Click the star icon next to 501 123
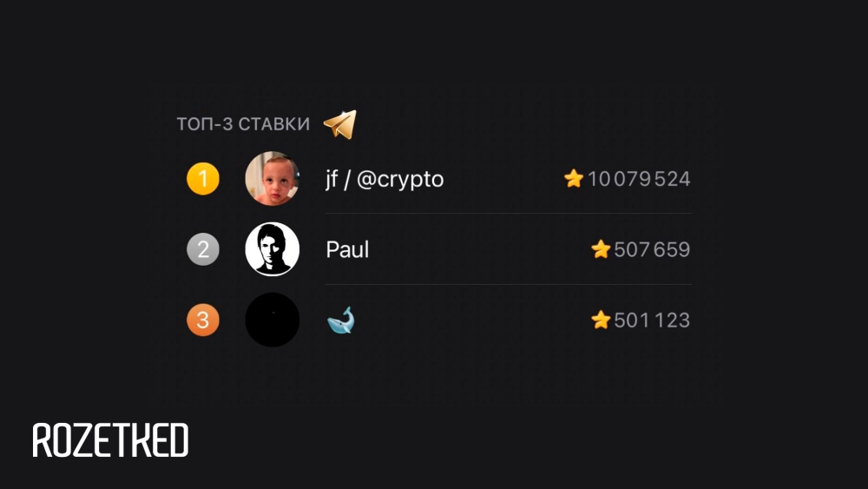The image size is (868, 489). (x=601, y=320)
